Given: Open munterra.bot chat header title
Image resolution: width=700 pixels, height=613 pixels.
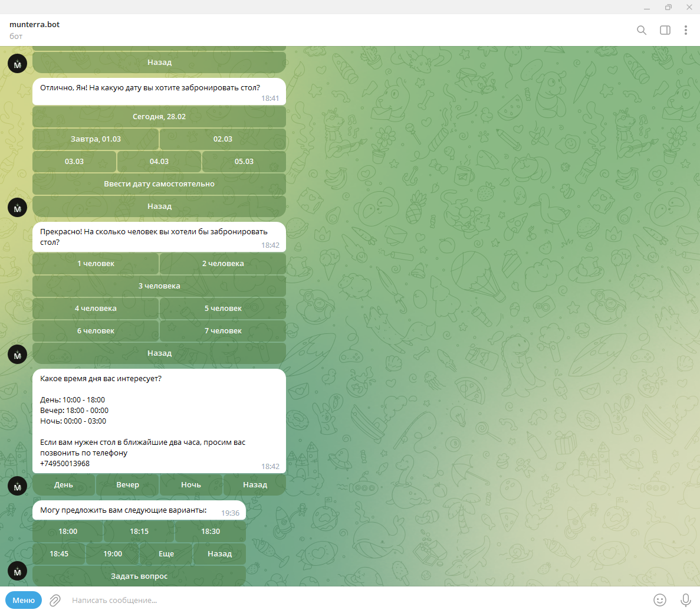Looking at the screenshot, I should pos(34,24).
